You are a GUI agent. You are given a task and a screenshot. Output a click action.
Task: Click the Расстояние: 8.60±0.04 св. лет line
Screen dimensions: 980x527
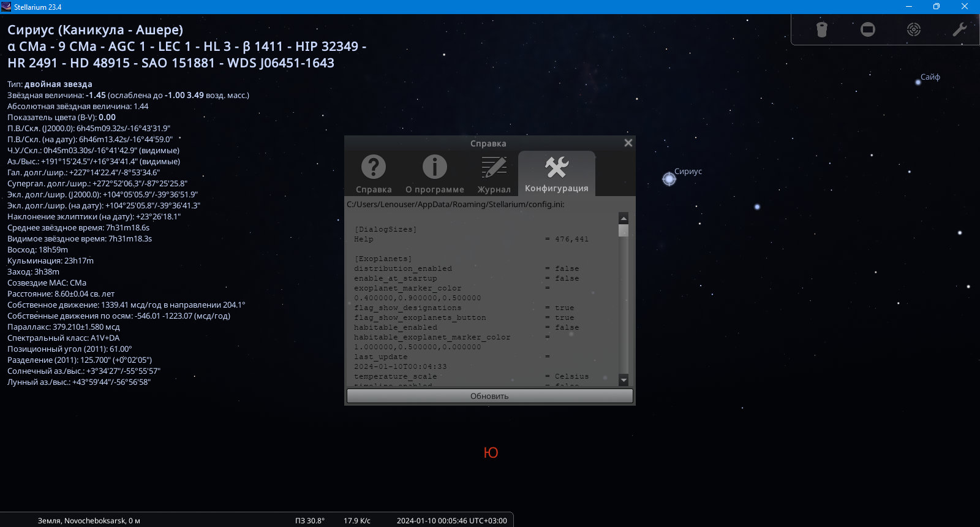point(61,294)
